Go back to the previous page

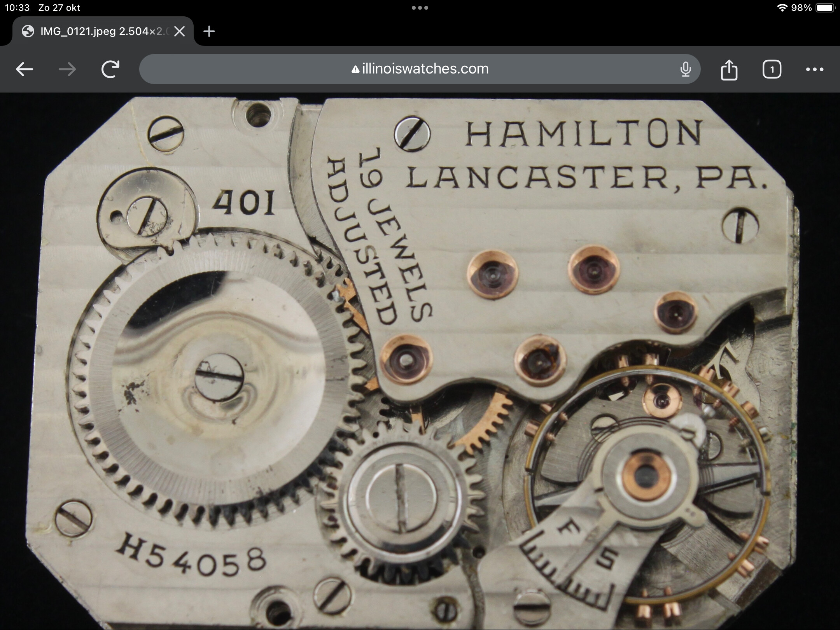(24, 70)
